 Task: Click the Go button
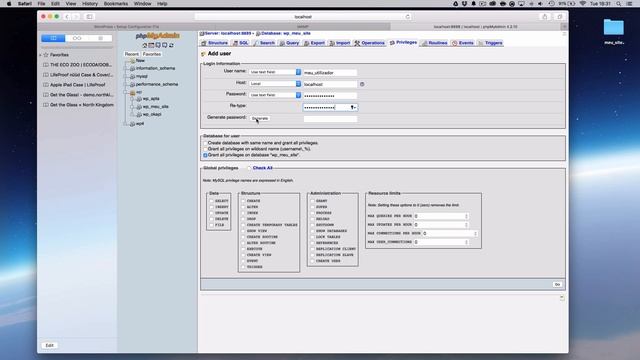tap(558, 284)
